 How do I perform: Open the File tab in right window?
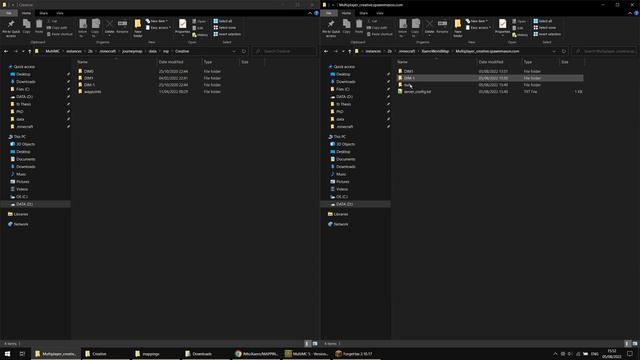click(x=329, y=13)
